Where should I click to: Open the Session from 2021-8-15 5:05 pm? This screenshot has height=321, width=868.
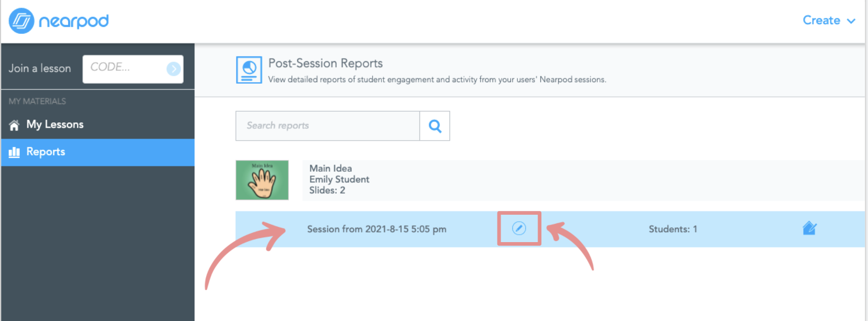click(377, 229)
